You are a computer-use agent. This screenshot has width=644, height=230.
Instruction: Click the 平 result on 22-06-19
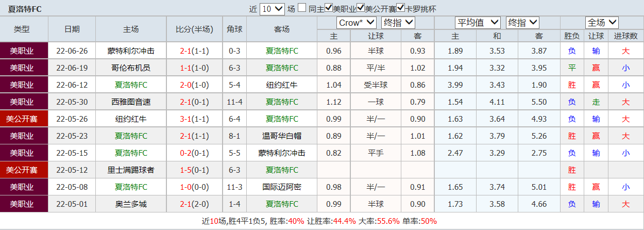tap(572, 68)
